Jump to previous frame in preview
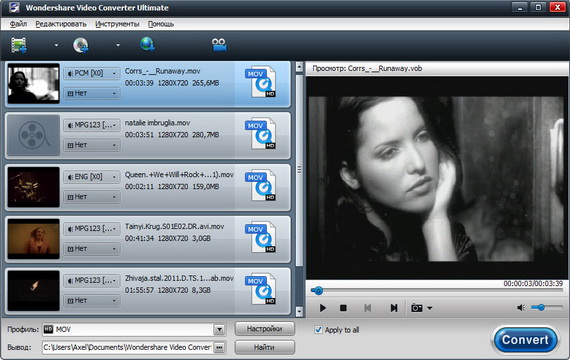 [x=368, y=308]
